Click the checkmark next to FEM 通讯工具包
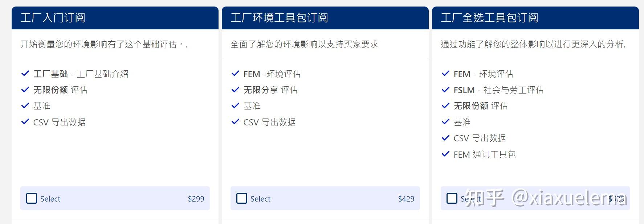The image size is (644, 224). tap(445, 154)
